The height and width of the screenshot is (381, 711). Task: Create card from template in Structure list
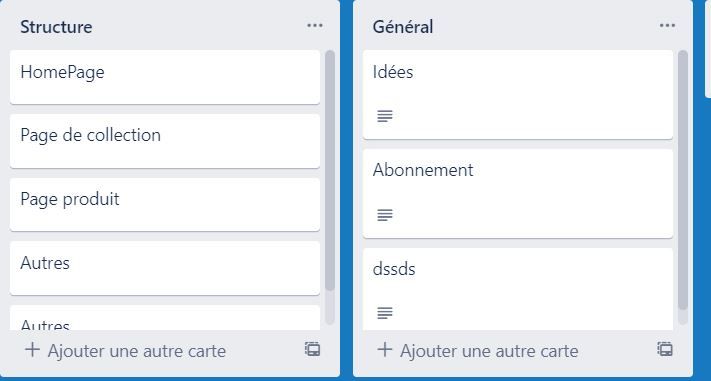tap(312, 349)
